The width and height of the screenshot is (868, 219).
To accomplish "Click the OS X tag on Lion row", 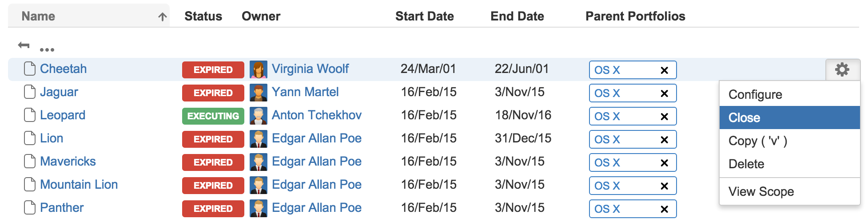I will [607, 140].
